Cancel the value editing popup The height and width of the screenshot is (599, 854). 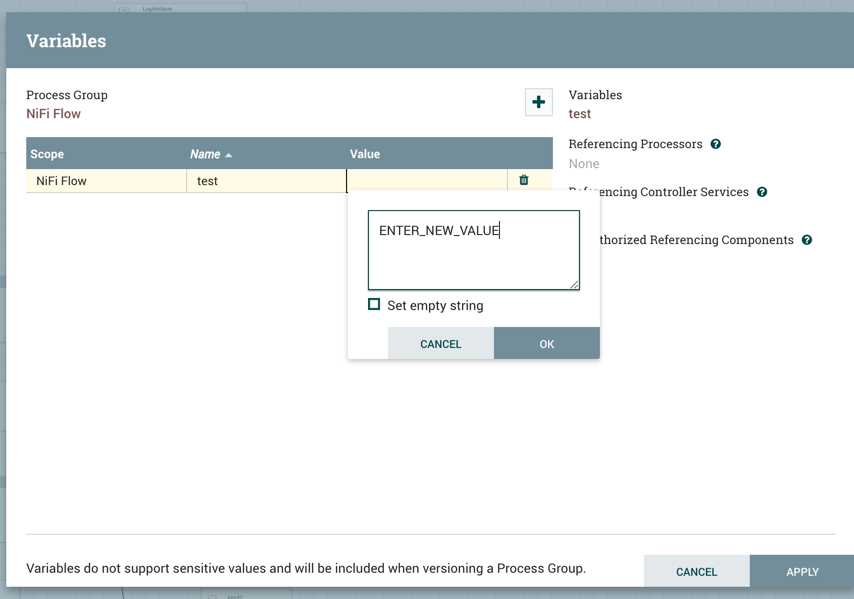pos(440,343)
